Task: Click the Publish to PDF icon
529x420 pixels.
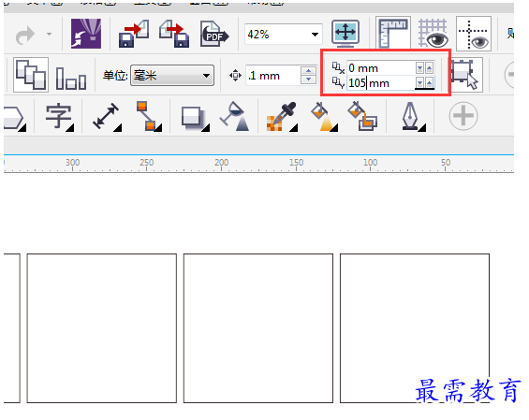Action: [214, 34]
